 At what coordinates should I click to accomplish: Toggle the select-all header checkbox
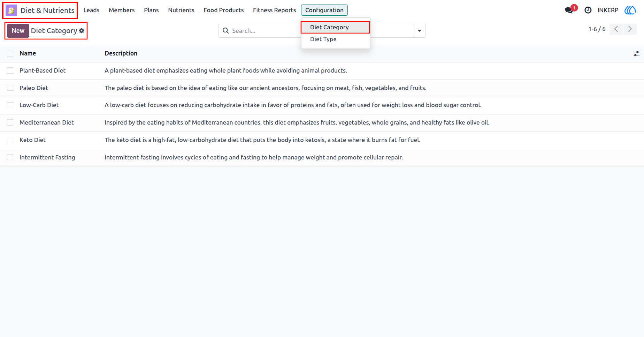point(10,53)
